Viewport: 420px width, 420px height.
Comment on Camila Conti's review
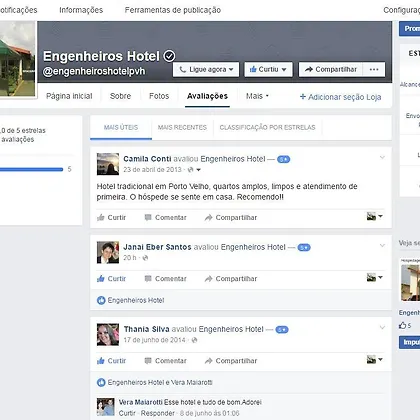pyautogui.click(x=165, y=218)
